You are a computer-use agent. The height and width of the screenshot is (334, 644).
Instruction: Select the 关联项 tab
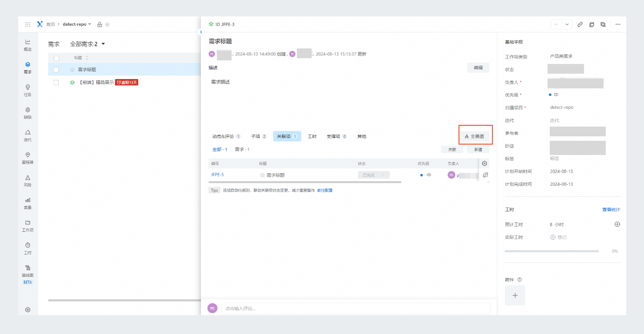(287, 136)
